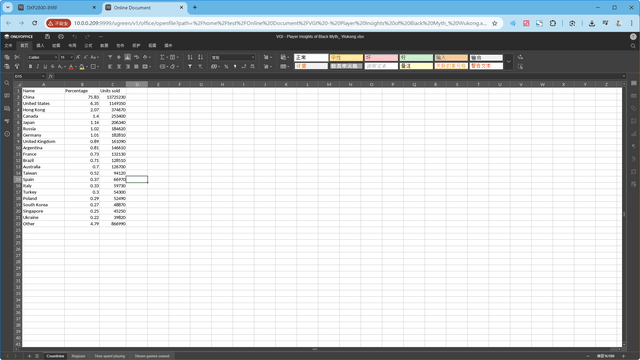
Task: Click the Save icon in title bar
Action: (x=47, y=37)
